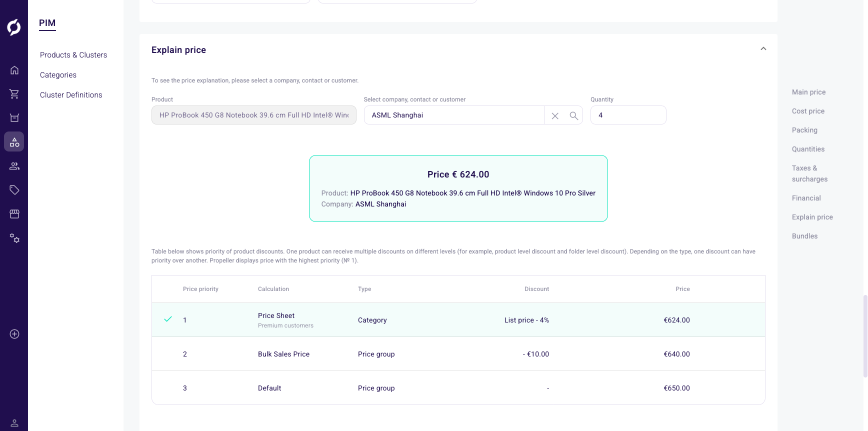
Task: Jump to Taxes & surcharges section
Action: [x=809, y=173]
